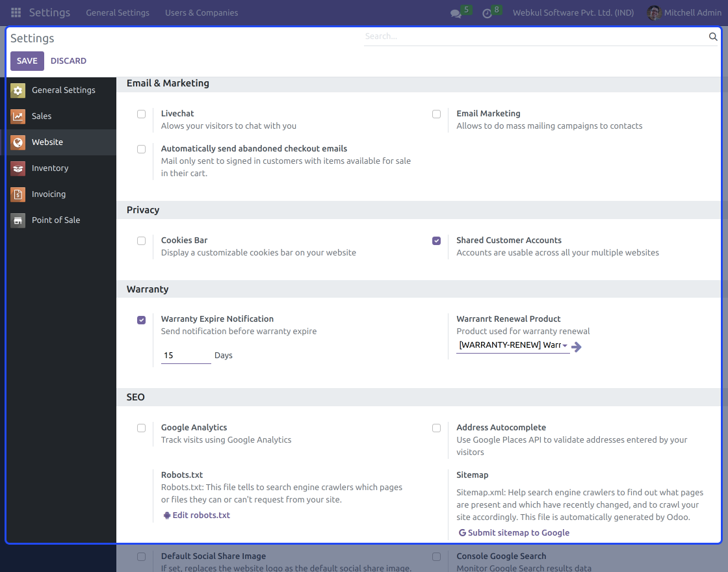Screen dimensions: 728x572
Task: Click the General Settings gear icon
Action: (x=18, y=90)
